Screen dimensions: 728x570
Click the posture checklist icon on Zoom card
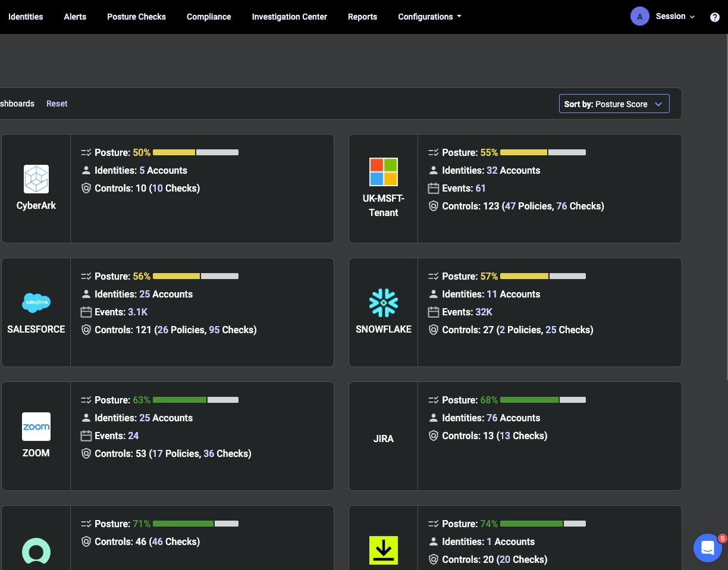[86, 400]
